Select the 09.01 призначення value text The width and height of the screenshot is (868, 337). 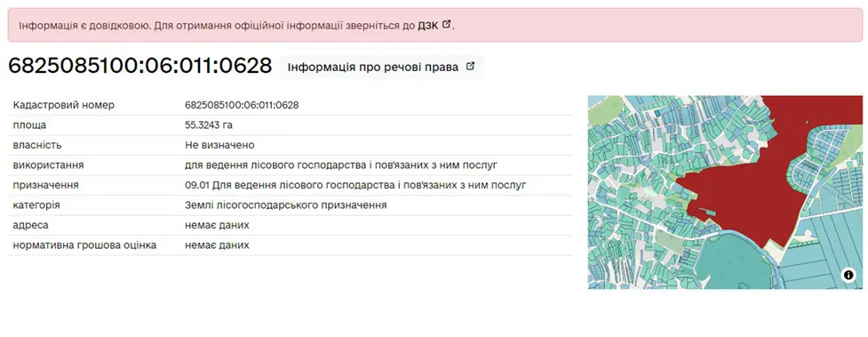coord(355,185)
